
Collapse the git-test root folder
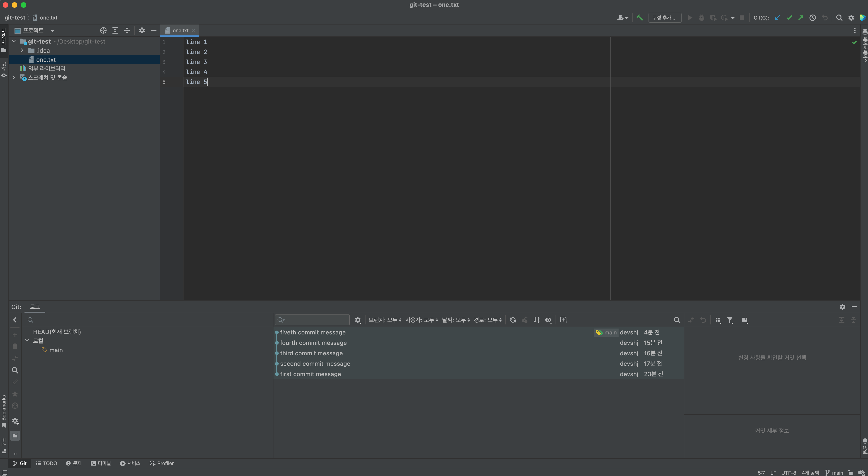[x=14, y=41]
